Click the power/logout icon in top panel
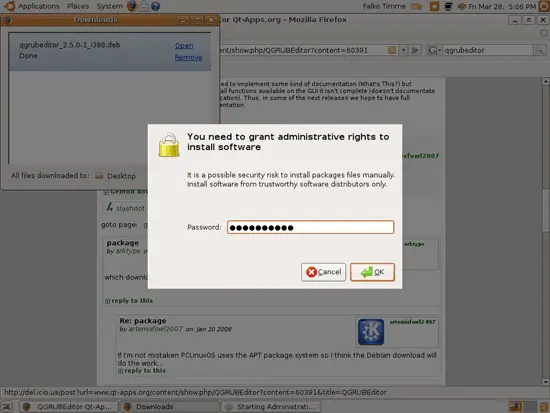This screenshot has height=413, width=550. [x=544, y=6]
